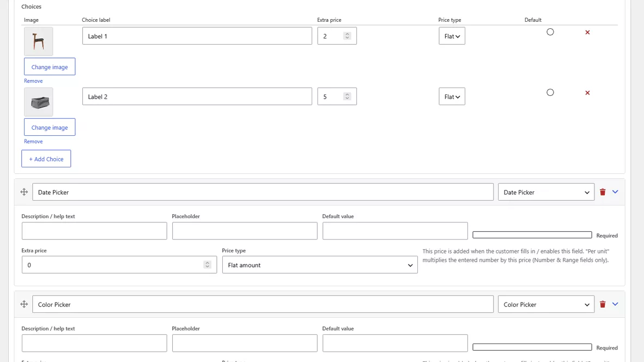Viewport: 644px width, 362px height.
Task: Click the Date Picker extra price field
Action: (x=119, y=265)
